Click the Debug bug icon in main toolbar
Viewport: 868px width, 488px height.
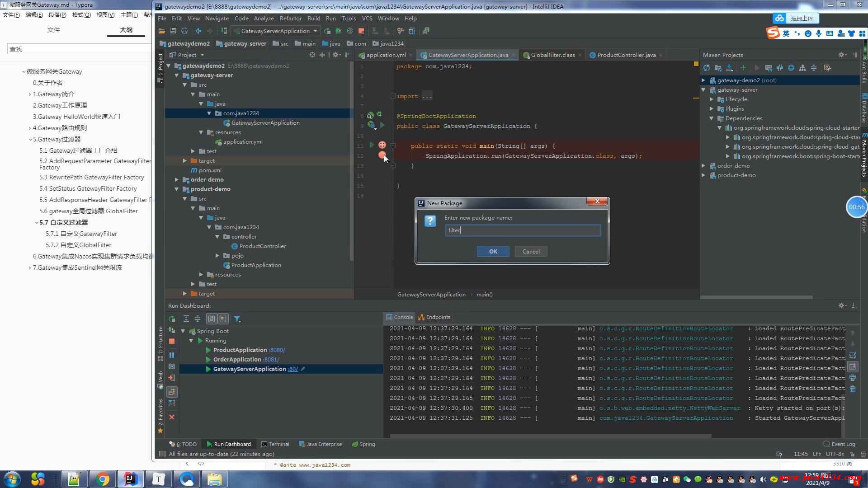[x=338, y=31]
